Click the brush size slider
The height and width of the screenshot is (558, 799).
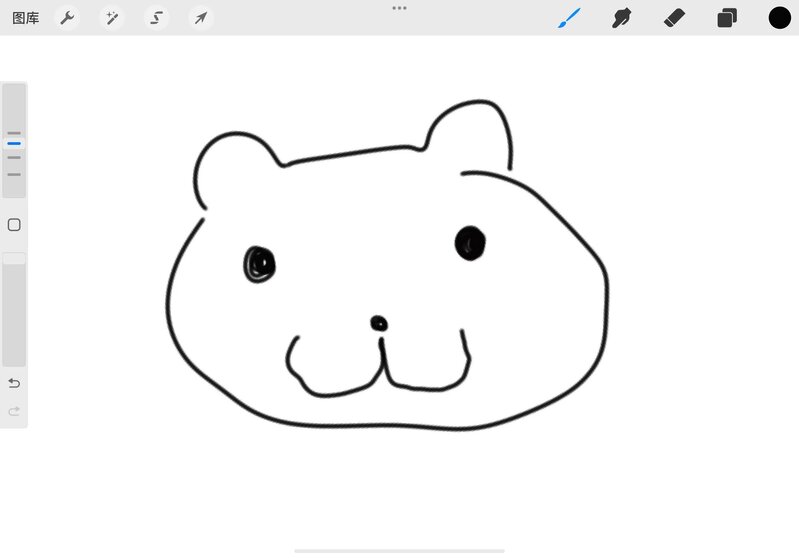pos(14,140)
